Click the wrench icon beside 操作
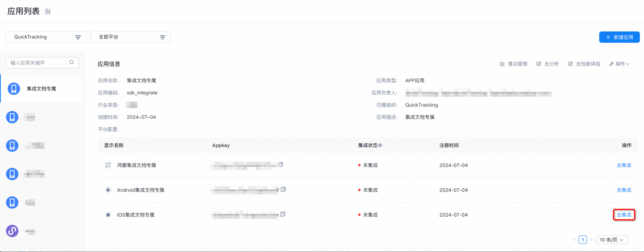 (611, 64)
